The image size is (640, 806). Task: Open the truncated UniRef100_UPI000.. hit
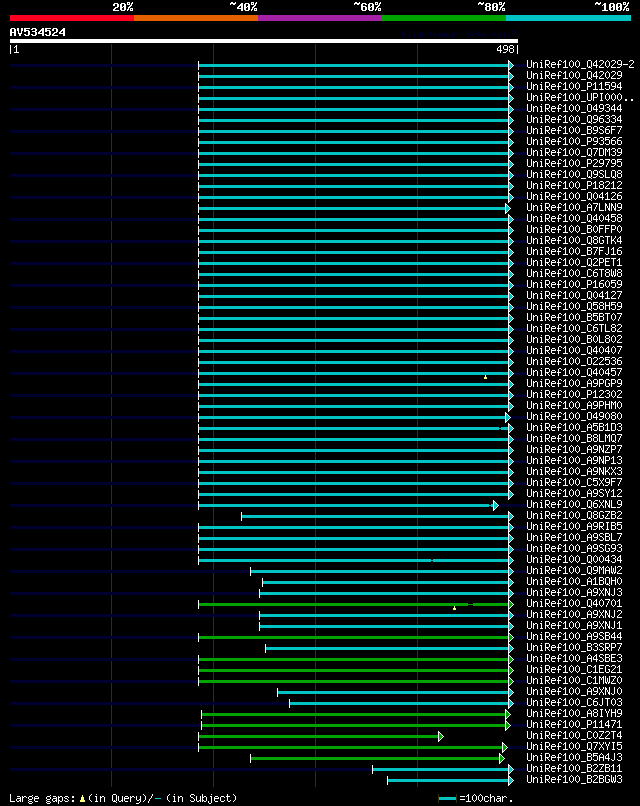(580, 97)
